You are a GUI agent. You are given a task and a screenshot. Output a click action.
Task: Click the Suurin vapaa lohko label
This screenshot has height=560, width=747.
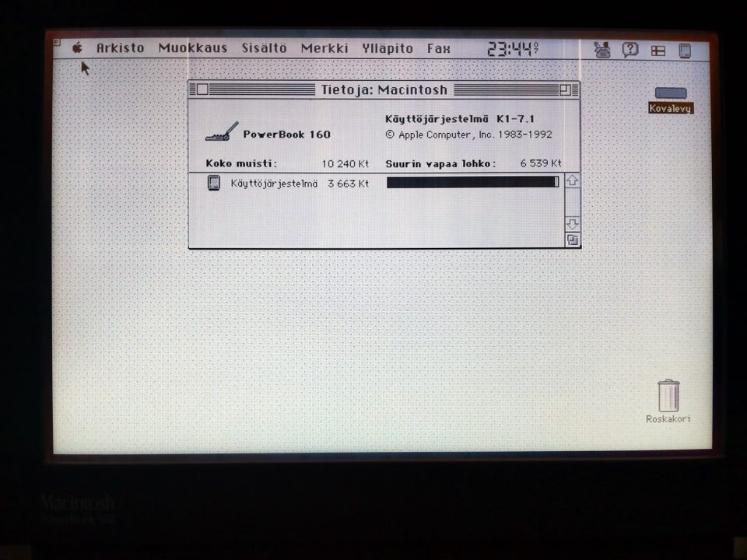click(x=440, y=164)
